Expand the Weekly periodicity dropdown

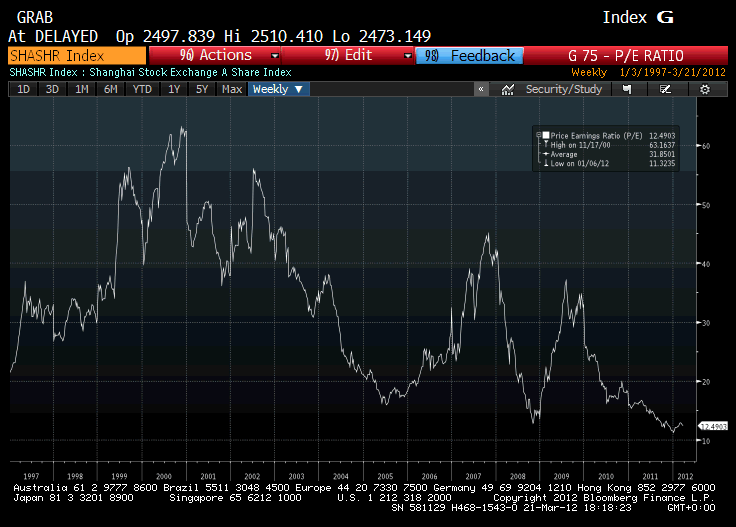pos(278,89)
